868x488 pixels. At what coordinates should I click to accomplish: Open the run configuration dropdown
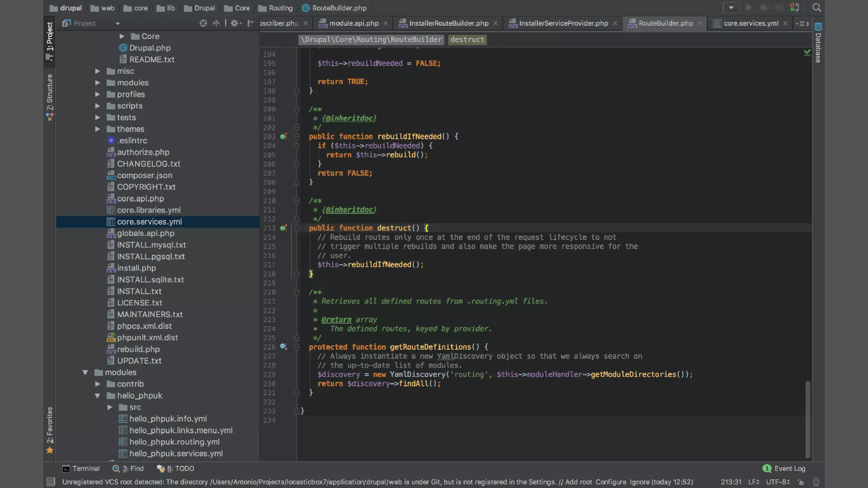(x=731, y=8)
